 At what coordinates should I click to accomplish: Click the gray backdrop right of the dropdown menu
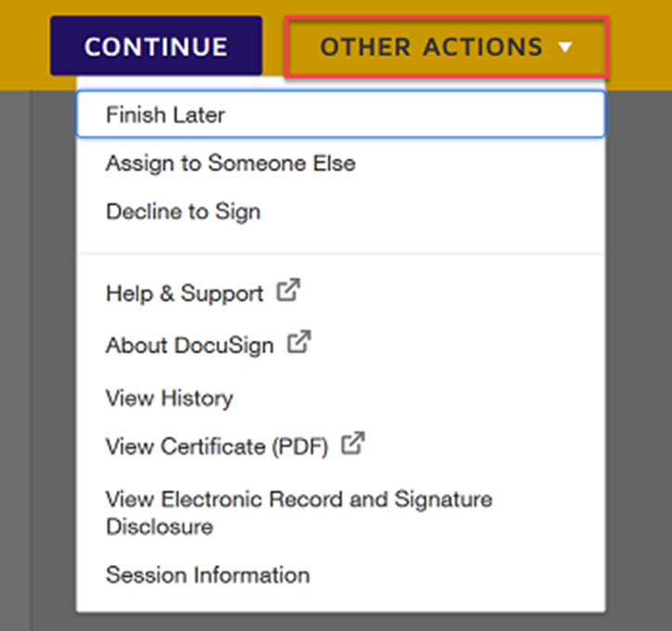(639, 371)
